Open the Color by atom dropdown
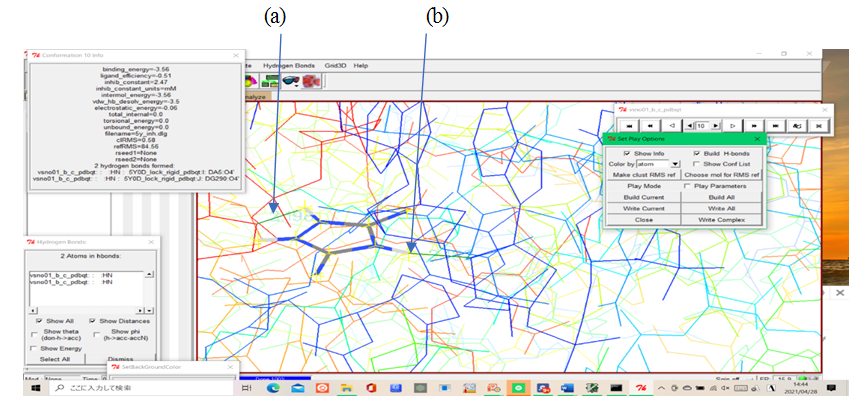Image resolution: width=856 pixels, height=407 pixels. tap(676, 164)
